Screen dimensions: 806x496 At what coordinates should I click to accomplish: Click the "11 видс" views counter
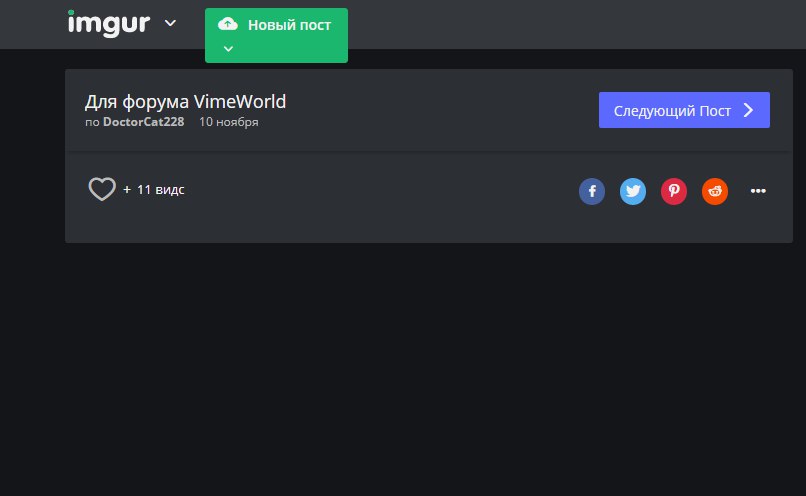click(x=160, y=189)
